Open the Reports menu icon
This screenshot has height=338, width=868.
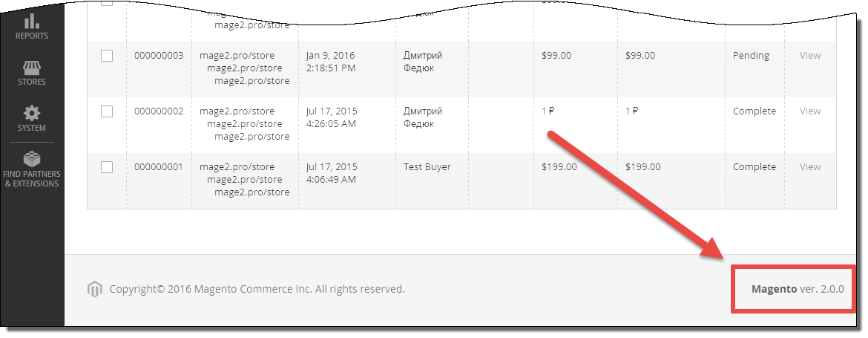tap(32, 21)
